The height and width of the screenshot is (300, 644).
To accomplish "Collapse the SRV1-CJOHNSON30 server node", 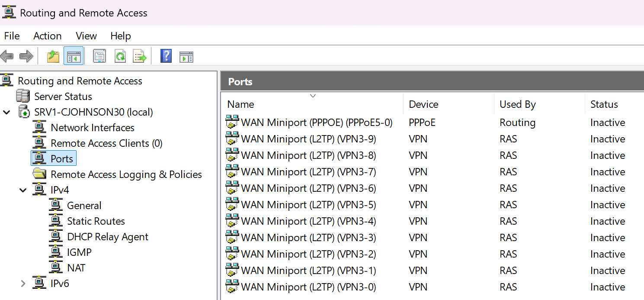I will click(x=6, y=112).
